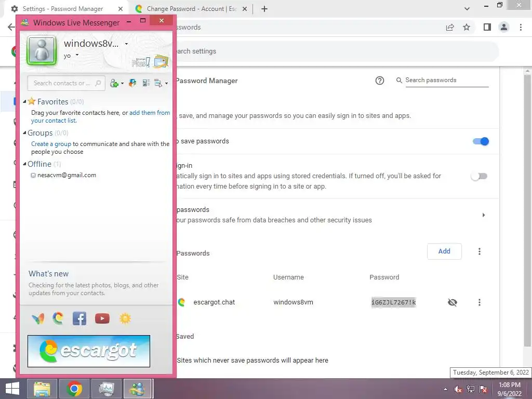This screenshot has height=399, width=532.
Task: Click the Messenger profile avatar picture
Action: [42, 50]
